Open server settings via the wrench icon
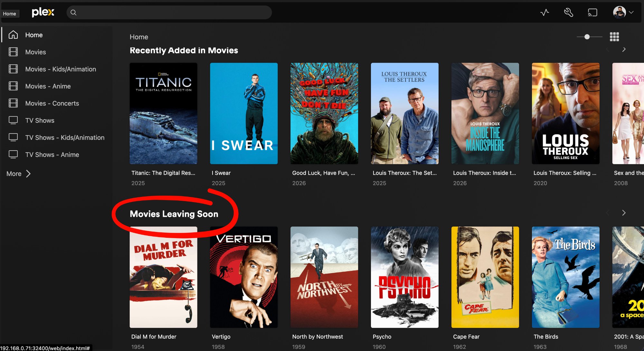The image size is (644, 351). point(568,12)
